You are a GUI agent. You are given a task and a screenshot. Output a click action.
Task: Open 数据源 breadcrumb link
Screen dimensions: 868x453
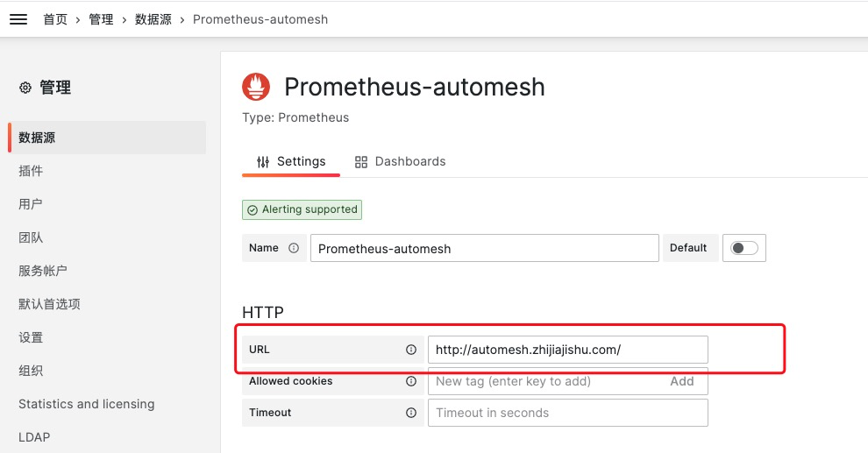(x=153, y=19)
